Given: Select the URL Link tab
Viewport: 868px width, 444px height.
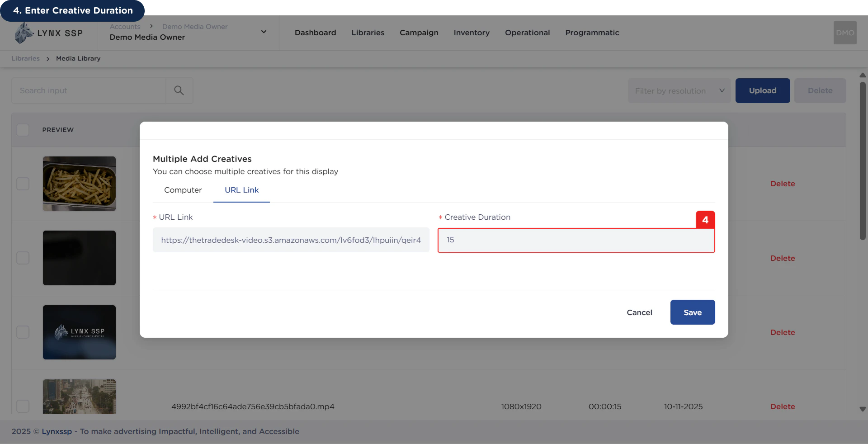Looking at the screenshot, I should coord(241,190).
